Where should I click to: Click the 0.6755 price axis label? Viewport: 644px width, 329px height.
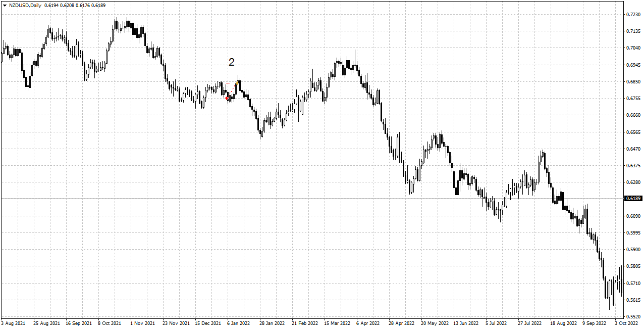(634, 99)
